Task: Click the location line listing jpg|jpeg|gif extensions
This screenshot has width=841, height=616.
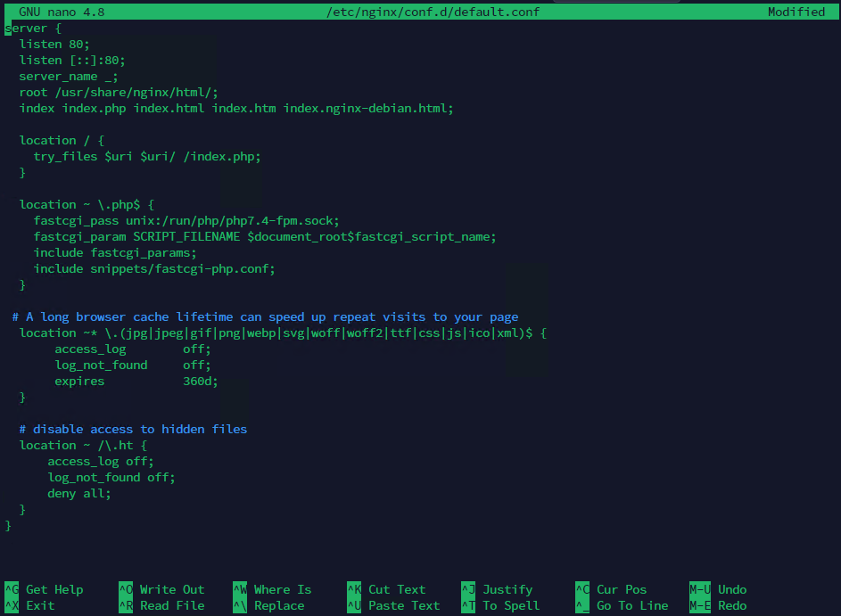Action: 283,333
